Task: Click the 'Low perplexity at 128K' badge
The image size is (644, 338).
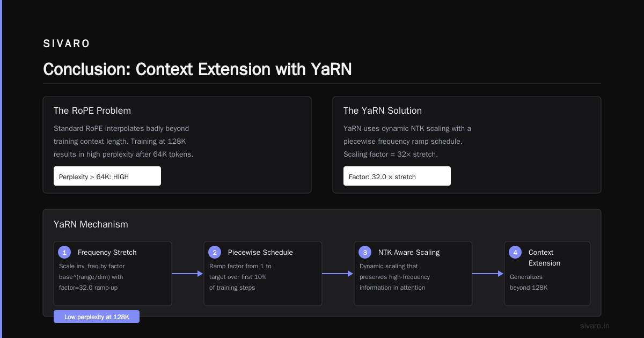Action: click(97, 317)
